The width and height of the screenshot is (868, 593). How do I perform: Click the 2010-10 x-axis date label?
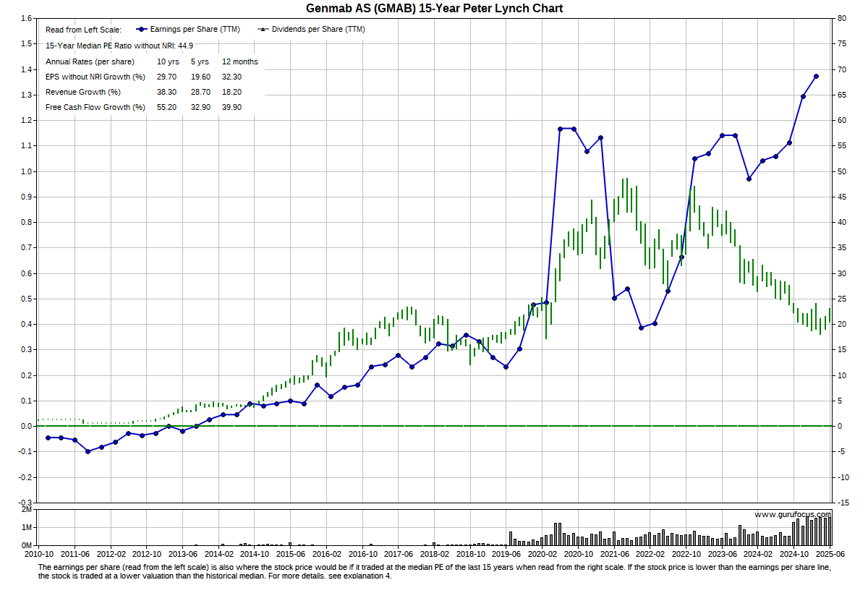[38, 554]
